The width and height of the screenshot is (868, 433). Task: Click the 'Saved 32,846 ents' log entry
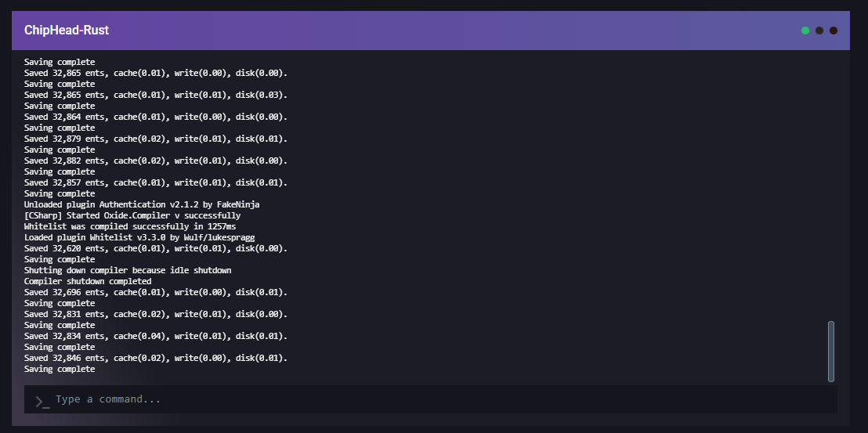point(156,358)
